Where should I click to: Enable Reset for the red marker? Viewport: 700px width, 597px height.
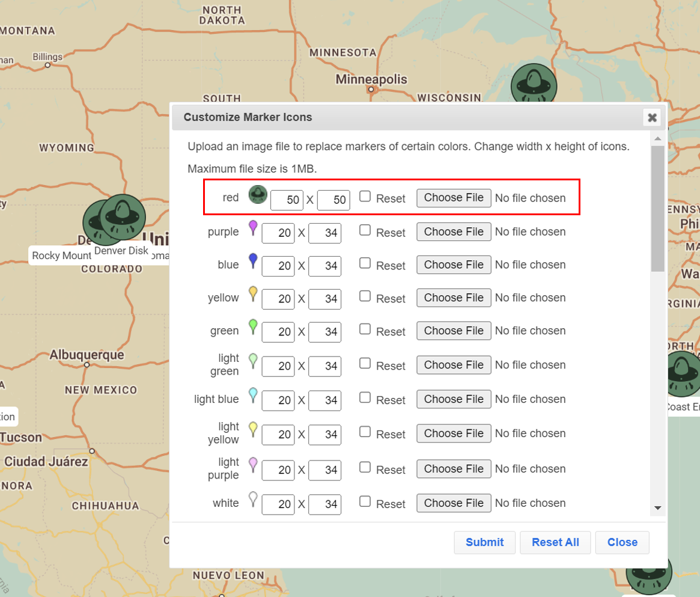pyautogui.click(x=365, y=195)
